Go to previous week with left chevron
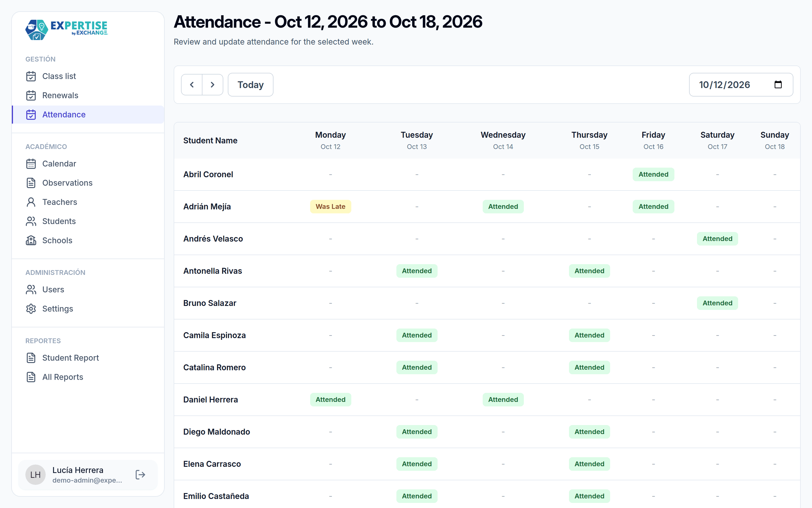The height and width of the screenshot is (508, 812). pos(192,85)
